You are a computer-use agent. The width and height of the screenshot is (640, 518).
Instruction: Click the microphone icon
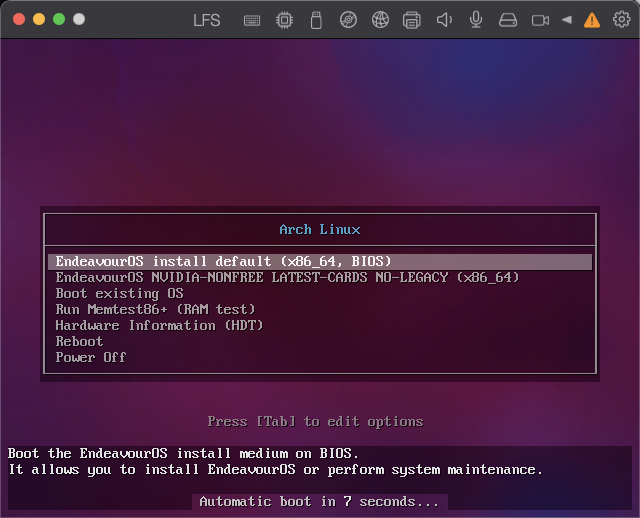click(x=476, y=20)
